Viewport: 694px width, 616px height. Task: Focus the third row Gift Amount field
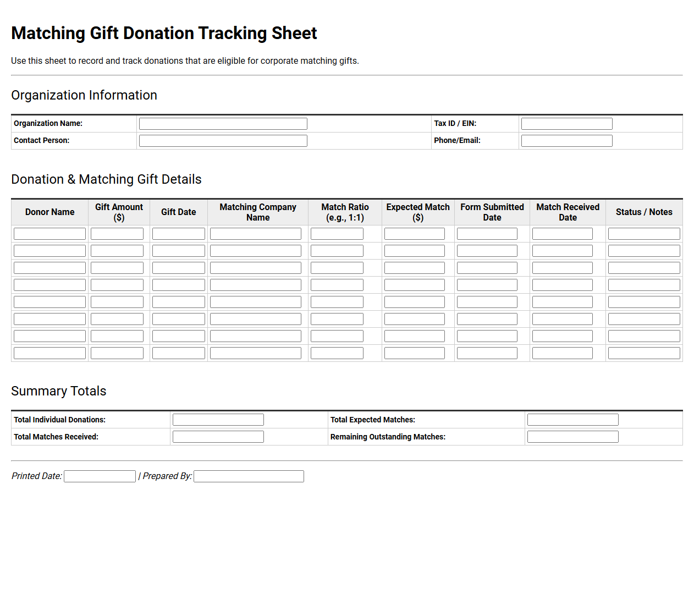coord(117,268)
